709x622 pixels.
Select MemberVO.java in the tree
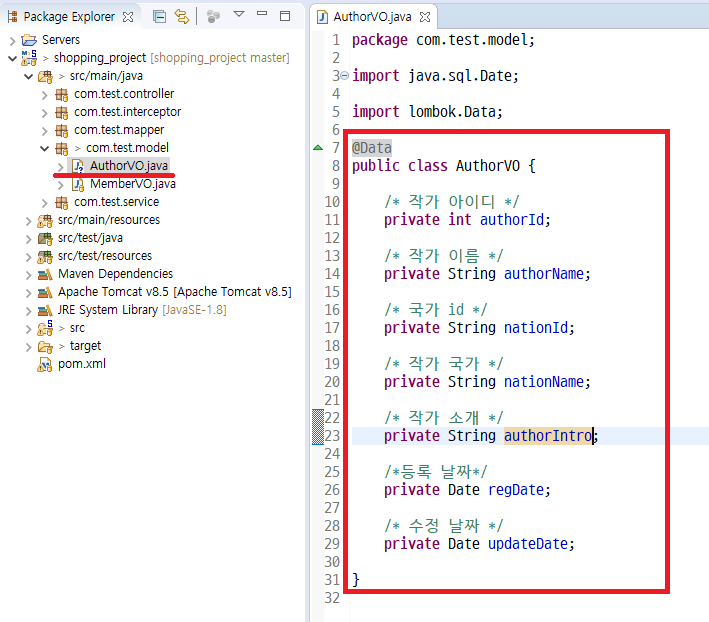(x=133, y=184)
